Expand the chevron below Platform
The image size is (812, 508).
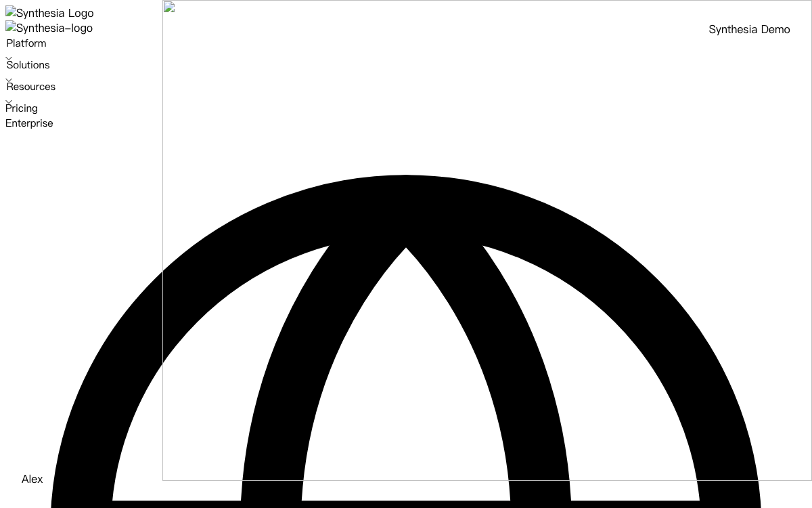pyautogui.click(x=9, y=58)
